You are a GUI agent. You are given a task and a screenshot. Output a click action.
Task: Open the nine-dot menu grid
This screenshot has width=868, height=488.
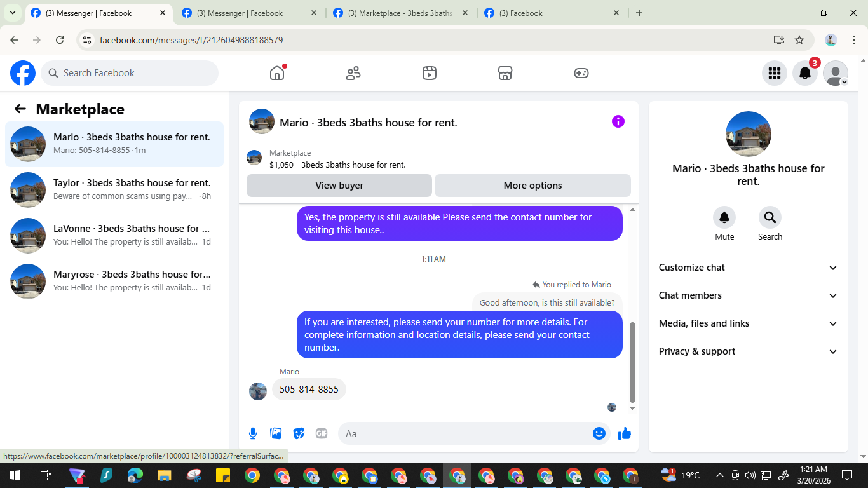click(x=774, y=73)
